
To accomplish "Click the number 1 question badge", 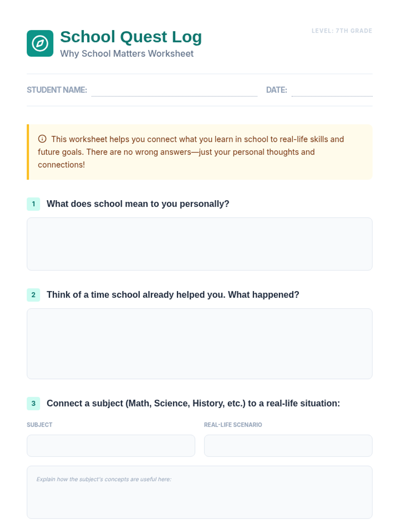I will coord(33,204).
